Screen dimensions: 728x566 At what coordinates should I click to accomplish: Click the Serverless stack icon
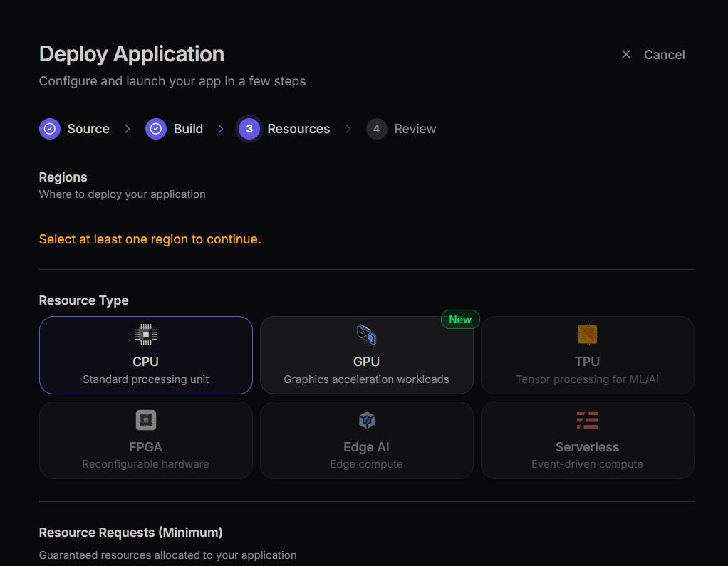pyautogui.click(x=587, y=419)
